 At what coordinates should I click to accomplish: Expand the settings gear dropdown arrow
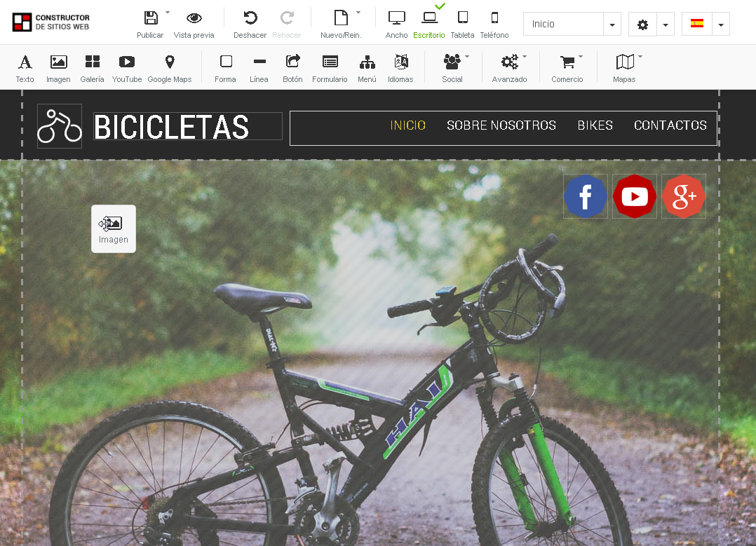[666, 25]
